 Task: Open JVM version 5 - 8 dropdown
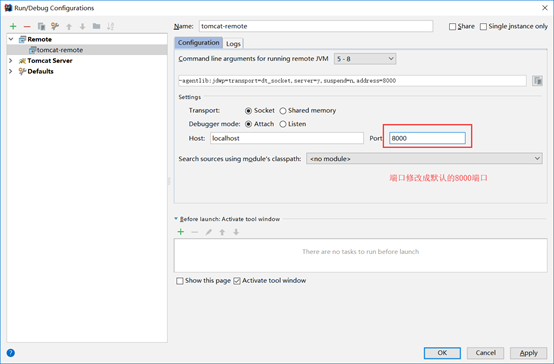pyautogui.click(x=365, y=59)
